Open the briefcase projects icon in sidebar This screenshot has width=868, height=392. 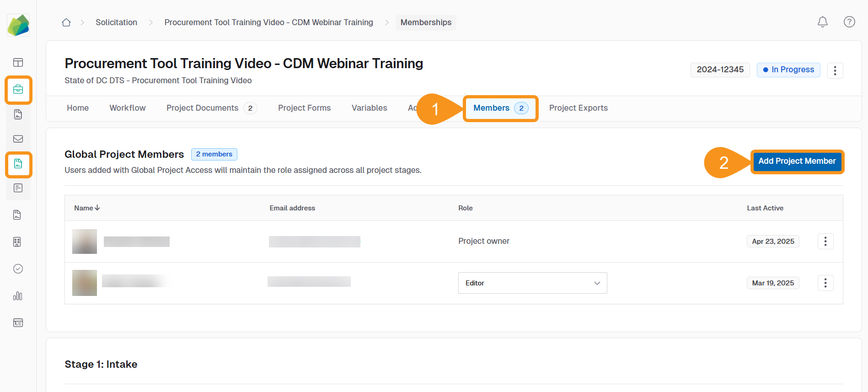pos(18,90)
